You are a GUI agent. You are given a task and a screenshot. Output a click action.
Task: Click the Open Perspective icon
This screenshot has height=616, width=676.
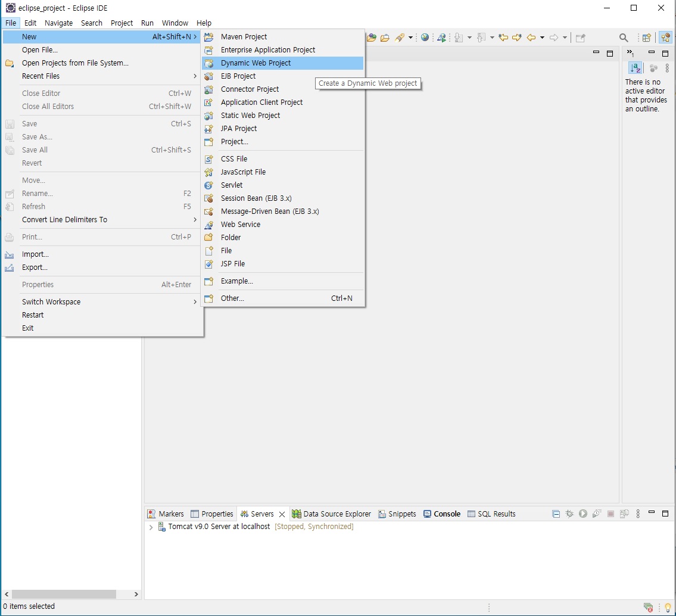pos(646,38)
